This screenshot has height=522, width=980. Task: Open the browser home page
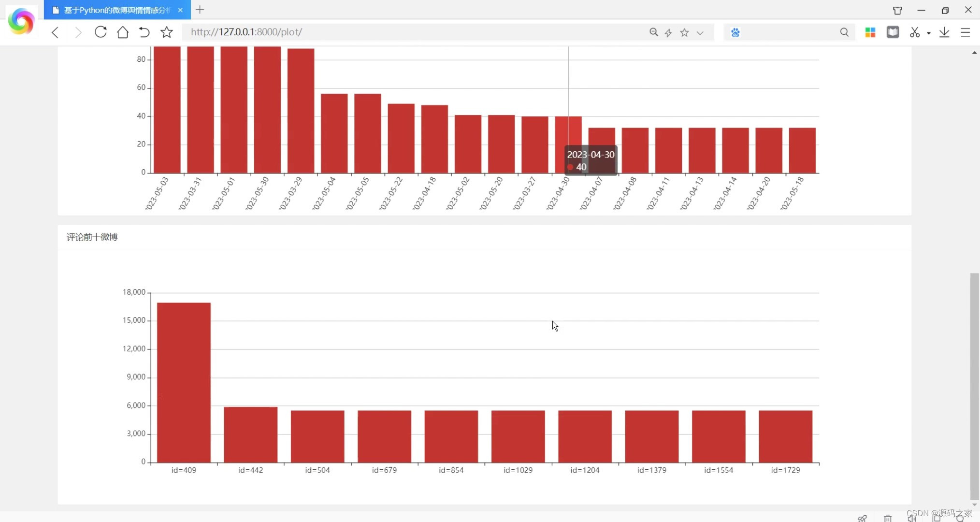(123, 32)
